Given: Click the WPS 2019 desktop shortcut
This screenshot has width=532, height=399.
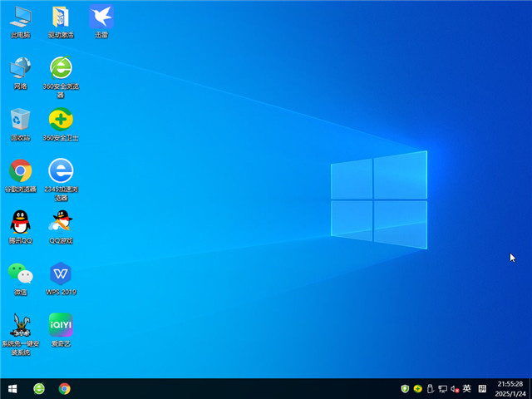Looking at the screenshot, I should click(61, 273).
